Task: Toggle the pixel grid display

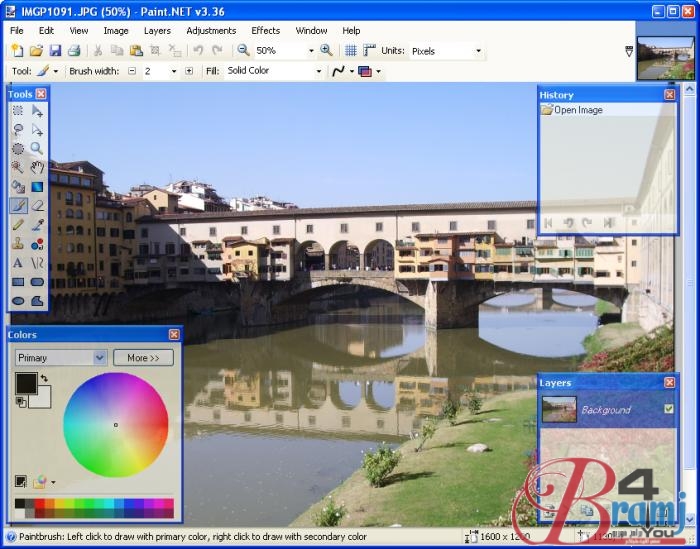Action: click(x=351, y=50)
